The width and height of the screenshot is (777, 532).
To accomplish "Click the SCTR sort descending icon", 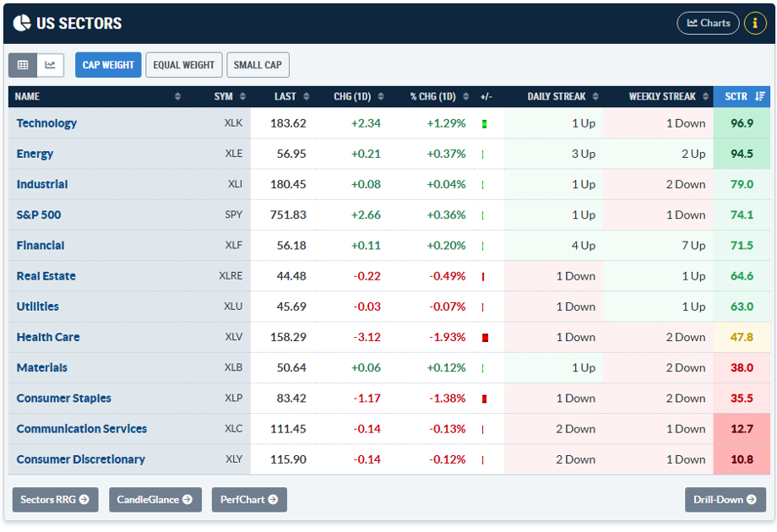I will click(x=759, y=96).
